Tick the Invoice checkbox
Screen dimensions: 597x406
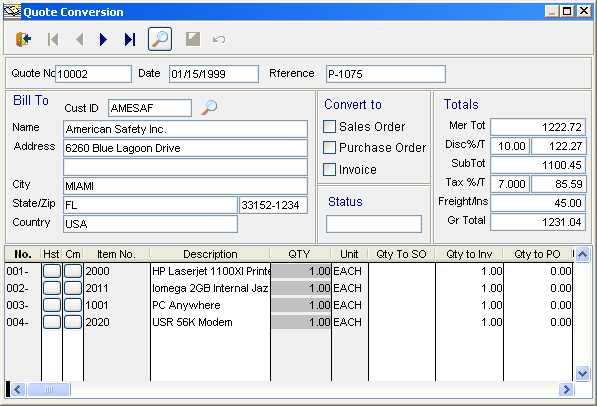coord(329,169)
